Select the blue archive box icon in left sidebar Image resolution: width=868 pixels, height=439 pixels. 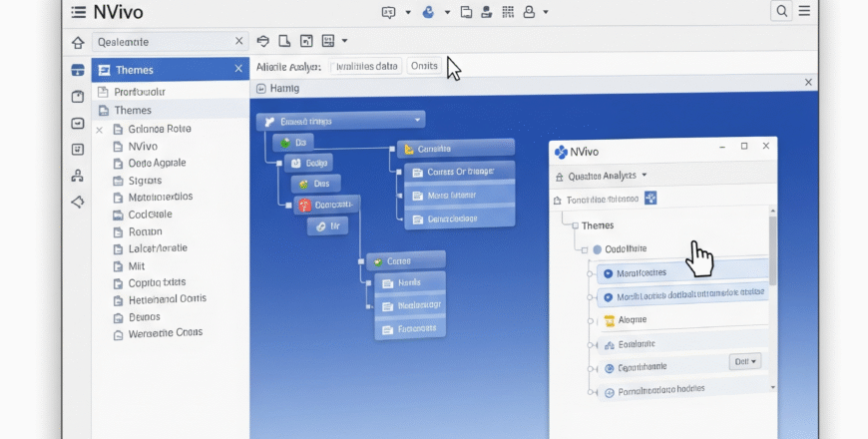(78, 70)
